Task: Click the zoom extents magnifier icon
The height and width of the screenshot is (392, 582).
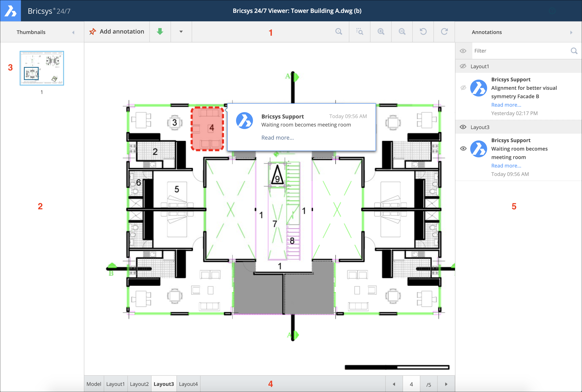Action: (339, 32)
